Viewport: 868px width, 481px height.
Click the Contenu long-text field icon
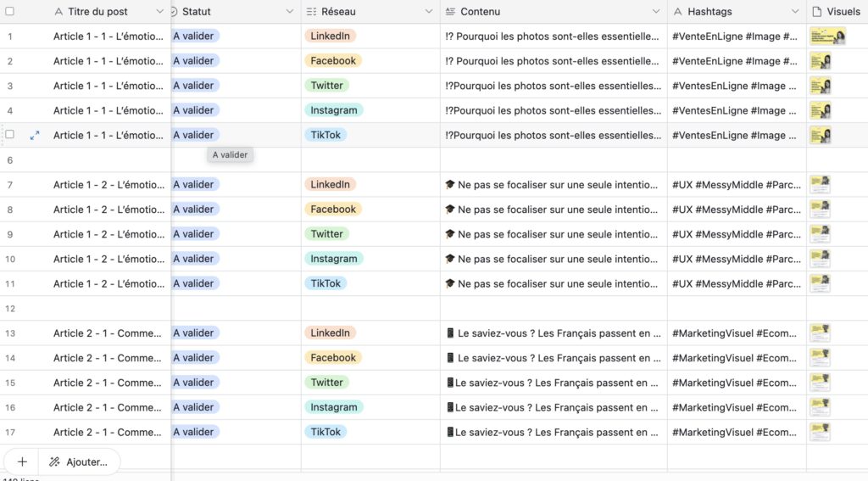click(x=450, y=12)
